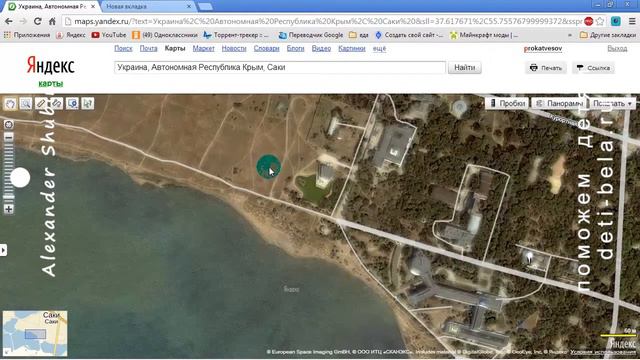Click the locate-me round button above zoom
The height and width of the screenshot is (360, 640).
(x=9, y=124)
